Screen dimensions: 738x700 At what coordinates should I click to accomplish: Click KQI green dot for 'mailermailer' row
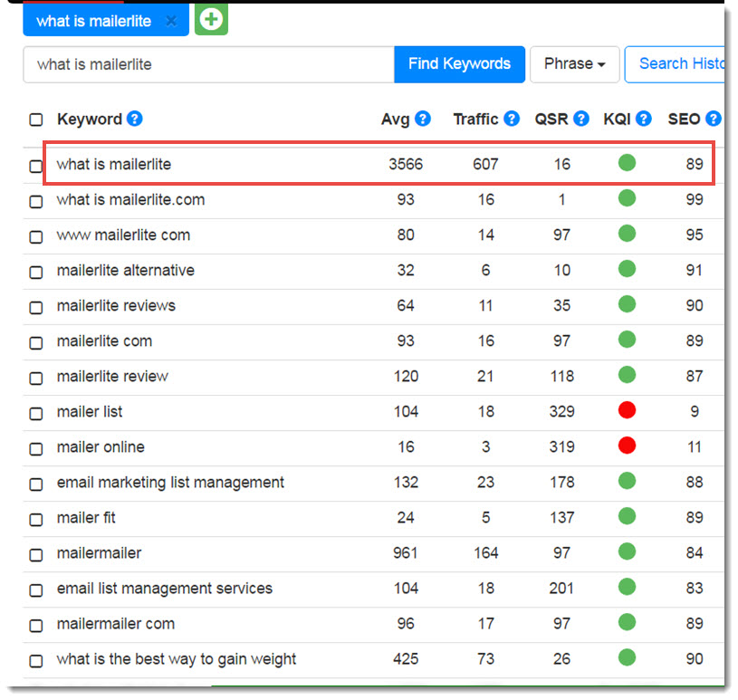click(x=627, y=551)
